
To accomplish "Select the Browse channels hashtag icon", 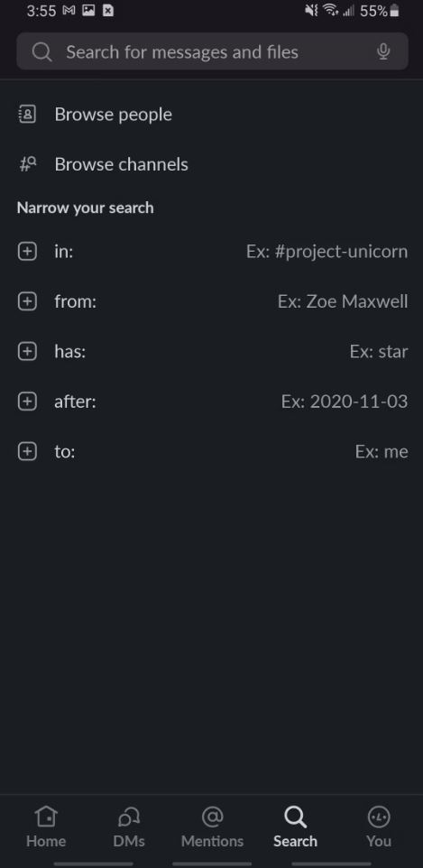I will point(28,164).
